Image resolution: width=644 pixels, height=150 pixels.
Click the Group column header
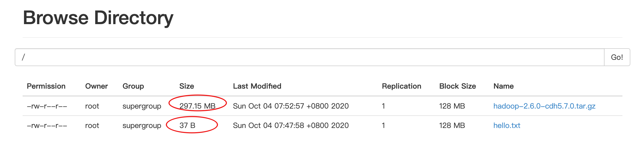(x=133, y=86)
